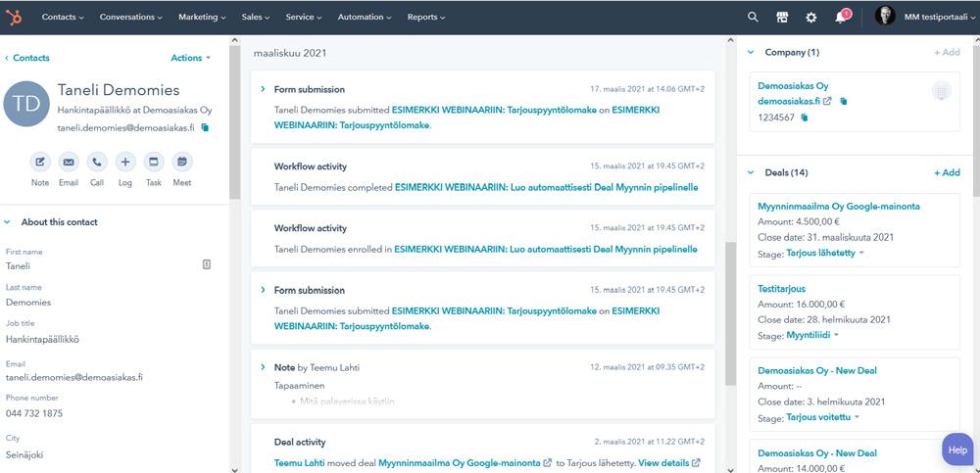Click the Demoasiakas Oy company logo placeholder

pos(941,91)
